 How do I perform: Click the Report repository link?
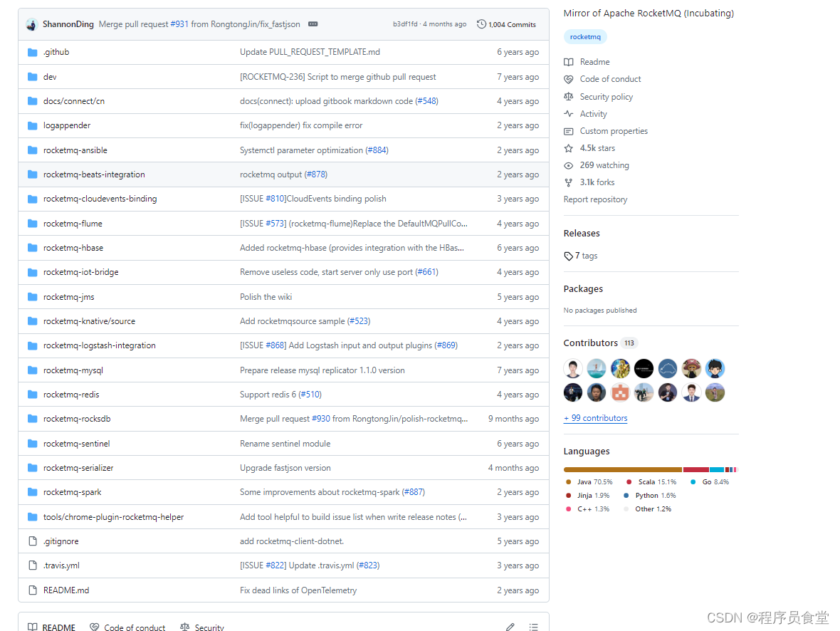tap(595, 199)
